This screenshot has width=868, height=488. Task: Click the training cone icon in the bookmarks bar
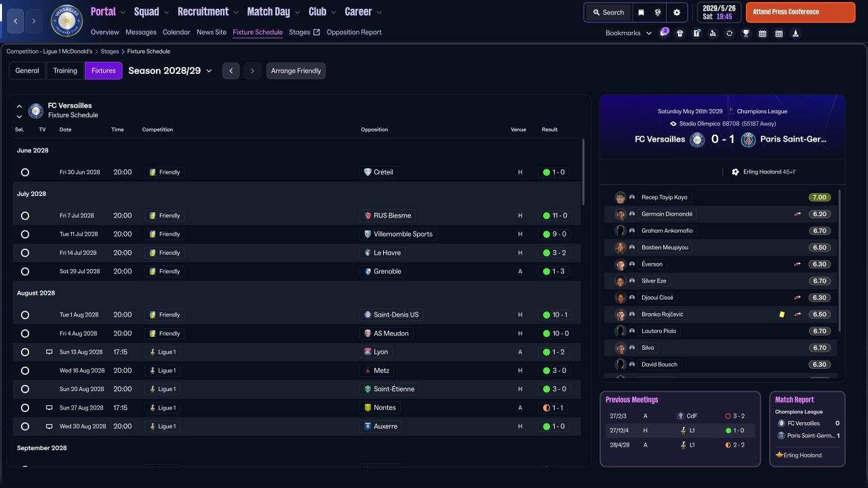[x=795, y=33]
